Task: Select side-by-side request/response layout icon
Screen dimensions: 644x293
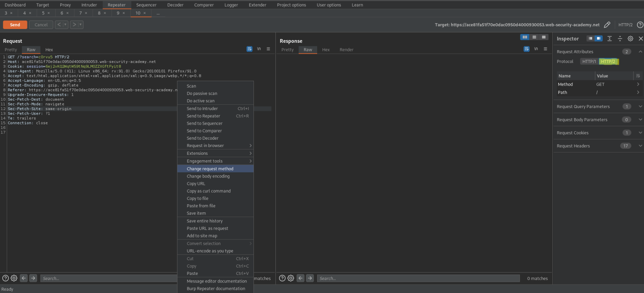Action: pos(525,37)
